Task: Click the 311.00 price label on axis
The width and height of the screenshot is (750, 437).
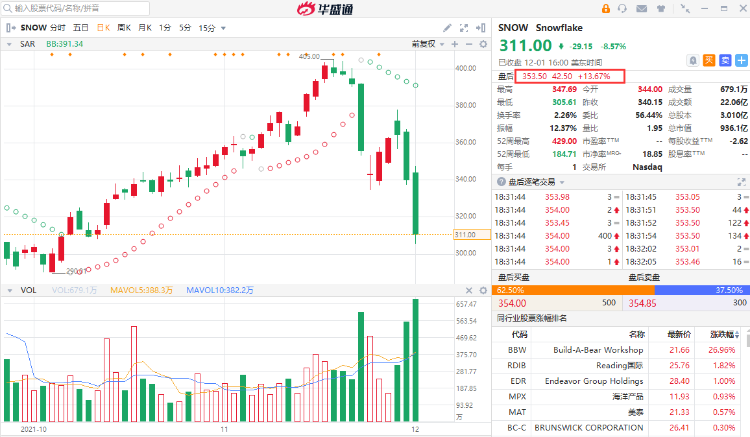Action: [472, 235]
